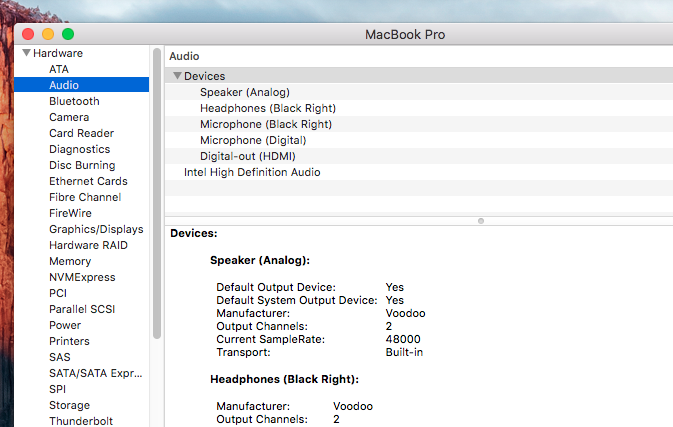Click the pane splitter handle dot

coord(481,220)
